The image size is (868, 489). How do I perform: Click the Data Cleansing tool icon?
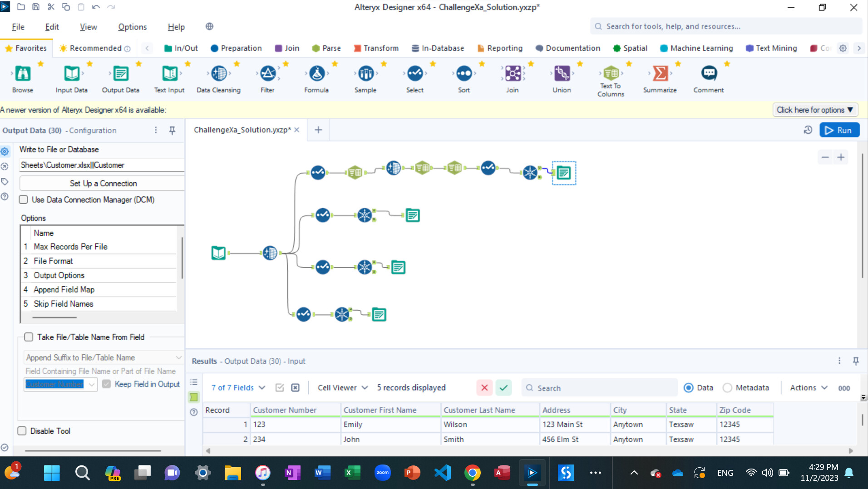click(x=219, y=73)
